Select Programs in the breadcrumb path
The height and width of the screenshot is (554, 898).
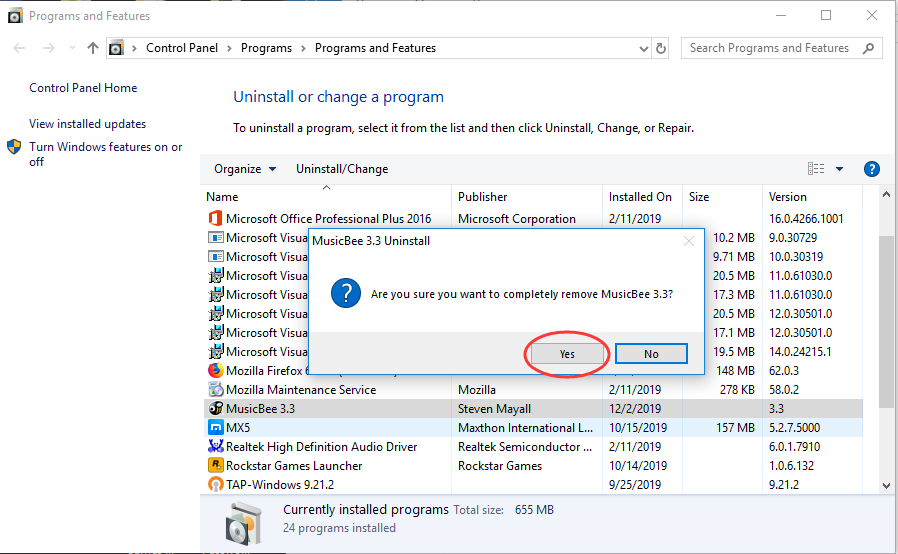266,48
